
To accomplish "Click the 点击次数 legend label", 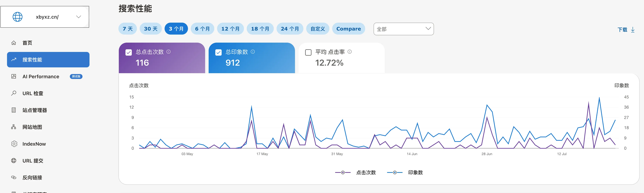I will [366, 172].
